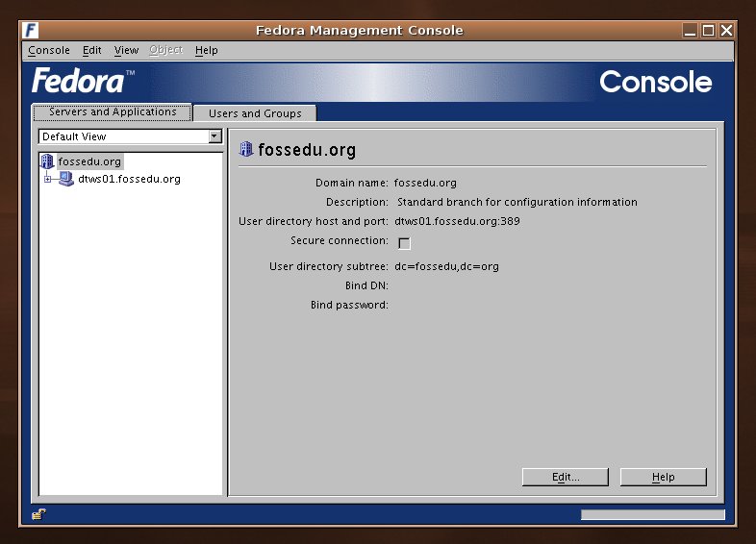Click the Edit... button

(566, 477)
